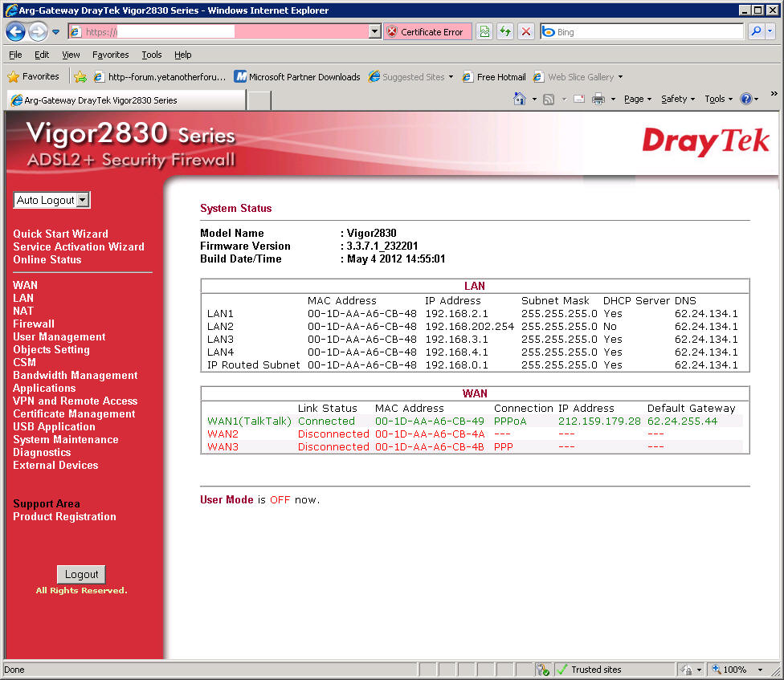This screenshot has width=784, height=680.
Task: Open the Edit menu
Action: [42, 55]
